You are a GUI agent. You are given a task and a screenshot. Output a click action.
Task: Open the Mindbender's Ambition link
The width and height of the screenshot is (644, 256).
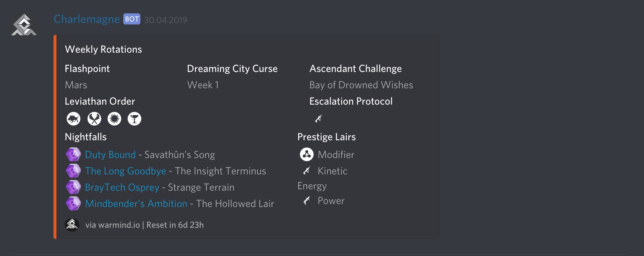point(136,204)
